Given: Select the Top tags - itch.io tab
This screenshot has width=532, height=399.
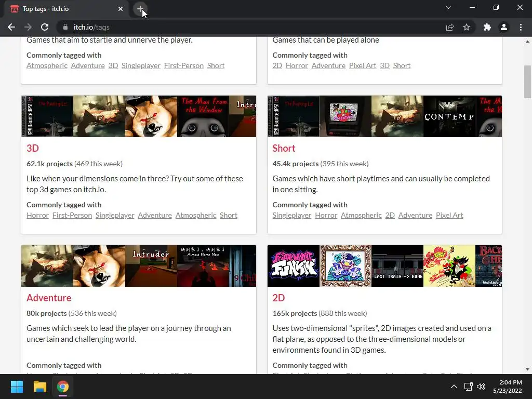Looking at the screenshot, I should click(x=67, y=9).
